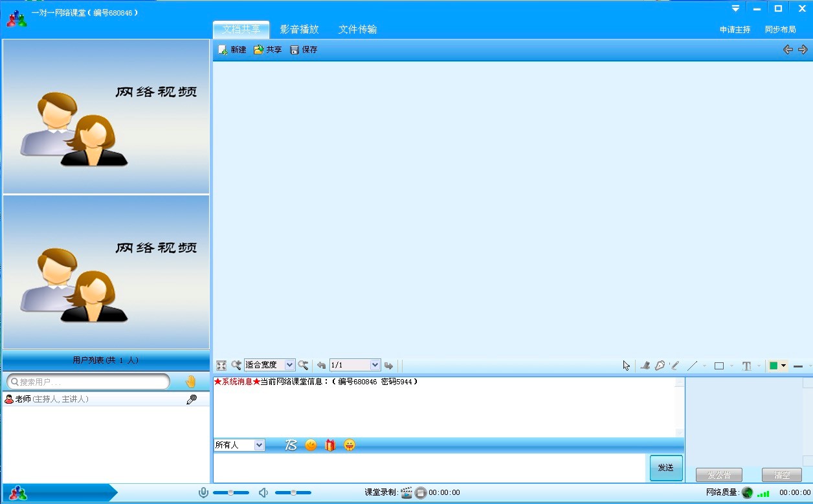Click 申请主持 to request host
Image resolution: width=813 pixels, height=504 pixels.
tap(735, 30)
